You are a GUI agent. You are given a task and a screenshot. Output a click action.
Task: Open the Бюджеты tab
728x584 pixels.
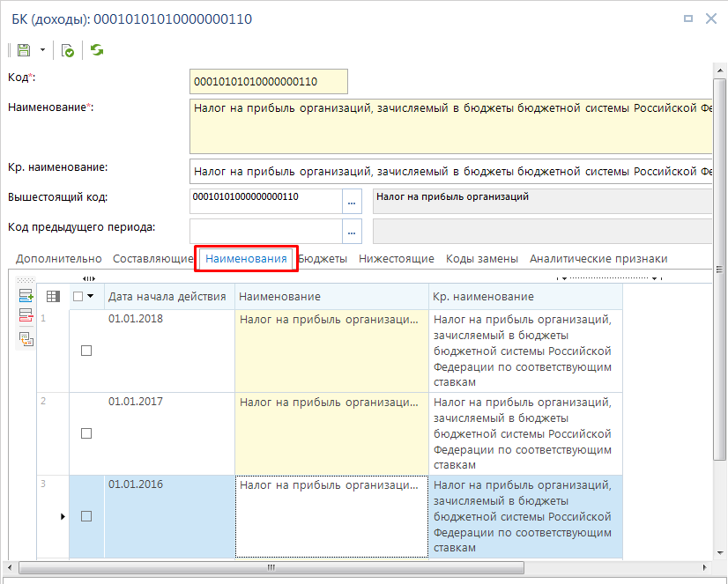click(x=323, y=259)
